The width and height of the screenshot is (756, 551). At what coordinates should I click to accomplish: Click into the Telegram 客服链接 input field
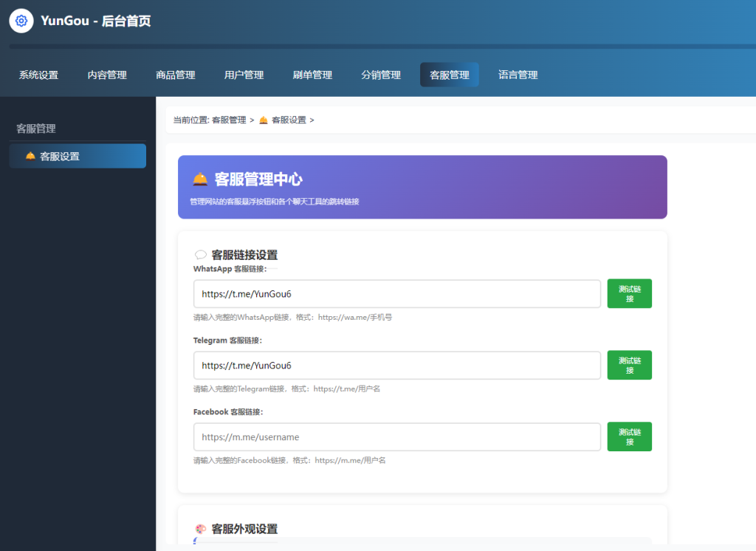point(397,365)
